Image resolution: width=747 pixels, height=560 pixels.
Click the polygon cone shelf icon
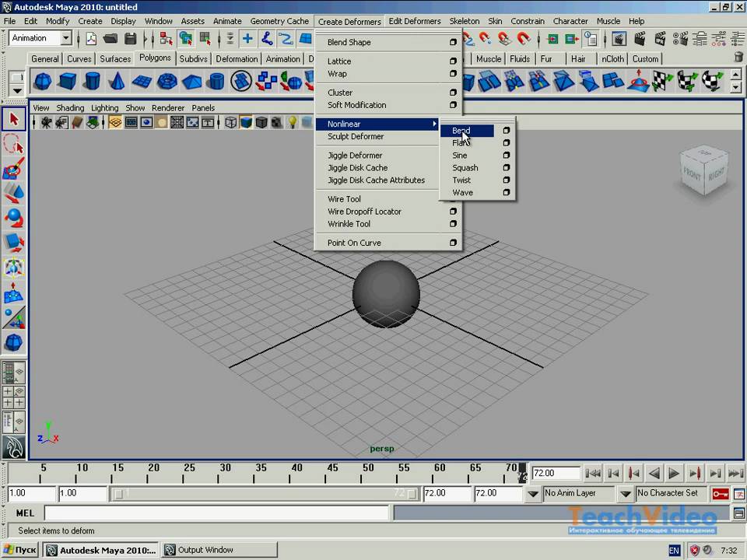117,81
